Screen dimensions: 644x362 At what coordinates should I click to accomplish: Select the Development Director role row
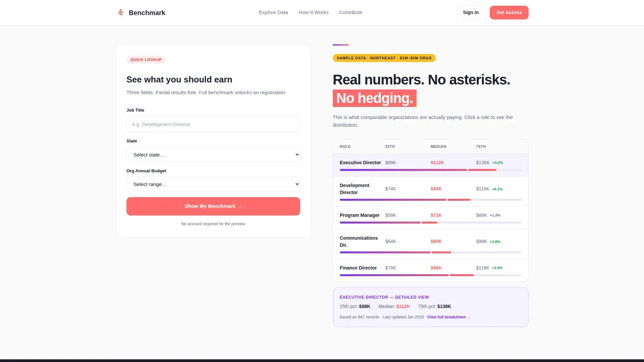[x=431, y=191]
